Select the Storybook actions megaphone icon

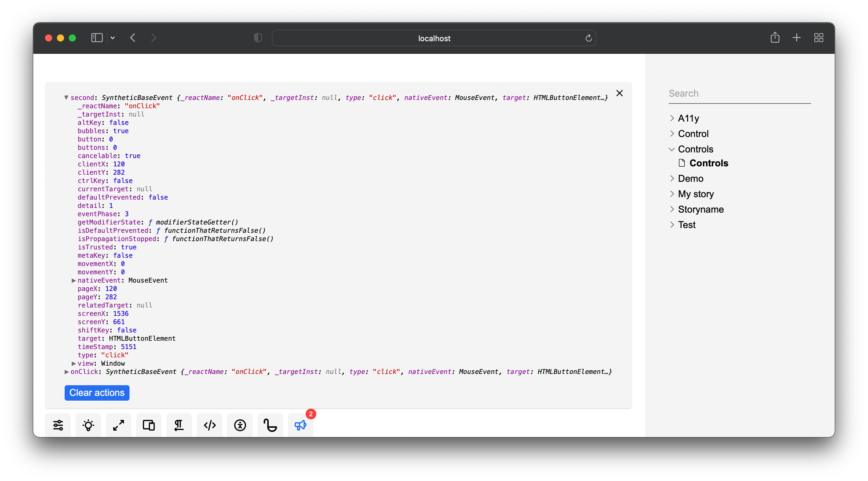point(300,425)
